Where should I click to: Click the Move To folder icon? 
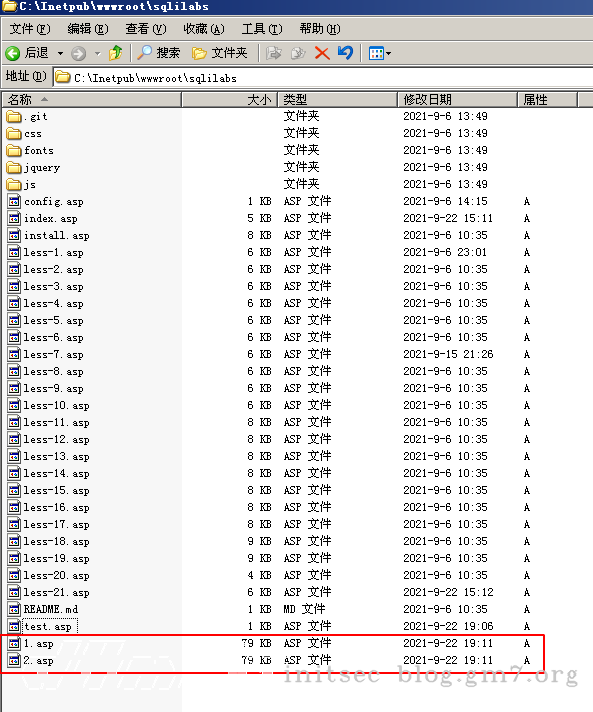coord(274,53)
